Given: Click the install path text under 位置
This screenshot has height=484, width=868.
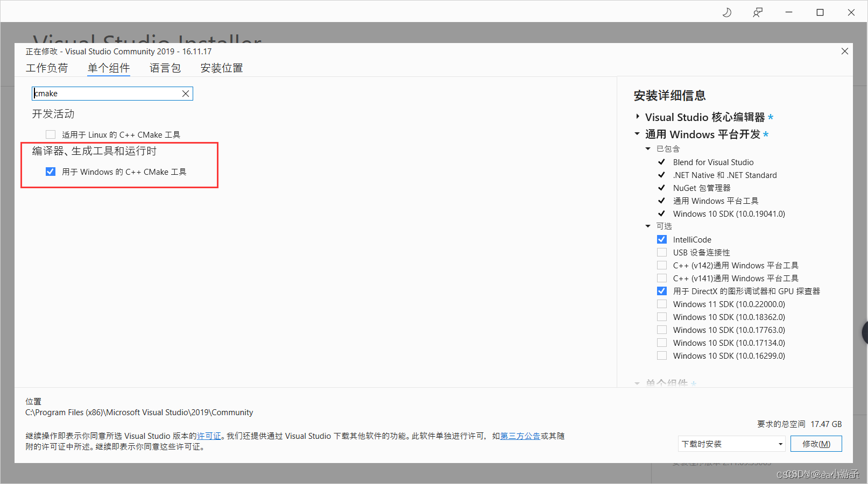Looking at the screenshot, I should click(x=139, y=412).
